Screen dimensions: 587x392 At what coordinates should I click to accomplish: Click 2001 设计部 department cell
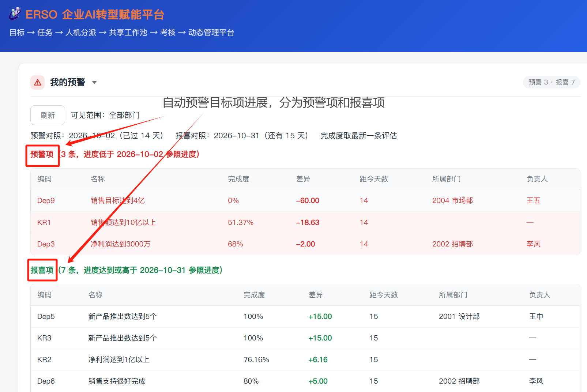(x=459, y=316)
